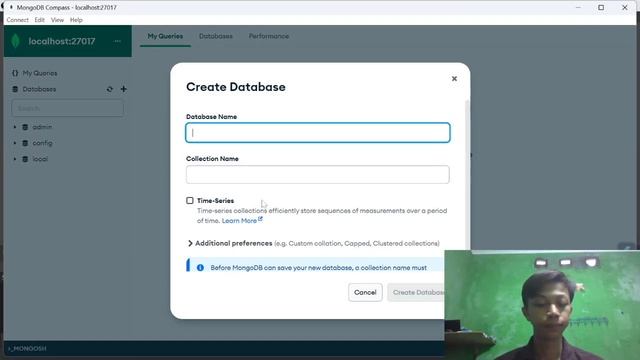
Task: Select the My Queries tab
Action: tap(165, 36)
